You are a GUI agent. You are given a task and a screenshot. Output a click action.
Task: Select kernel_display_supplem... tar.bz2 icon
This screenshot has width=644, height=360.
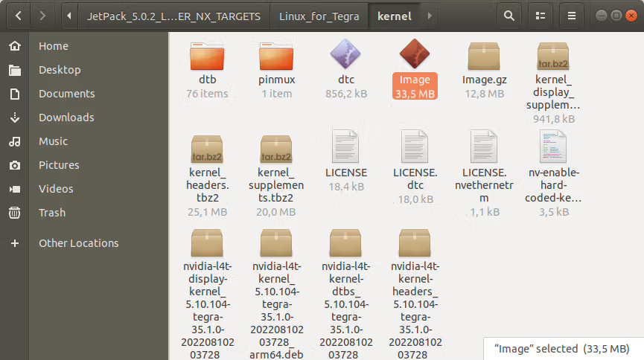553,57
